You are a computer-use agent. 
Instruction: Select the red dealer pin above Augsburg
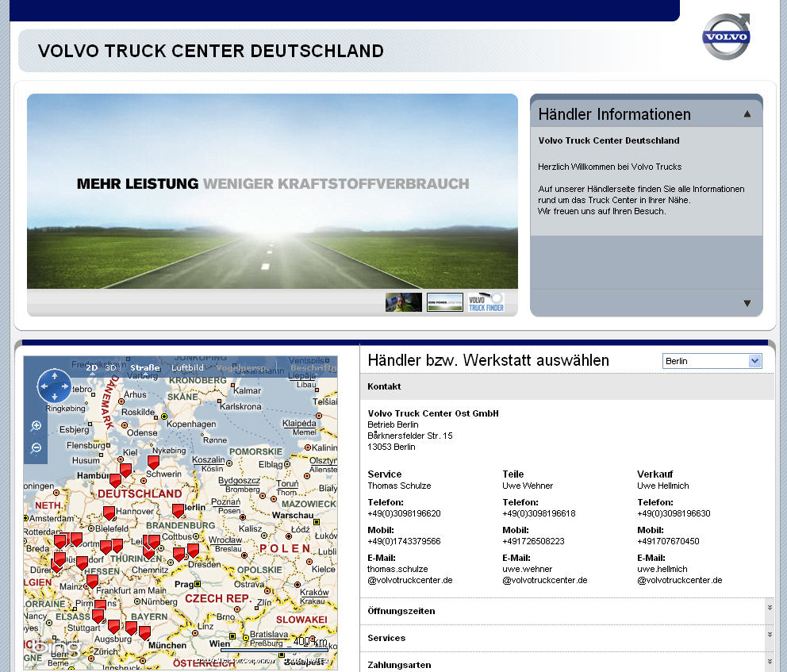tap(114, 626)
